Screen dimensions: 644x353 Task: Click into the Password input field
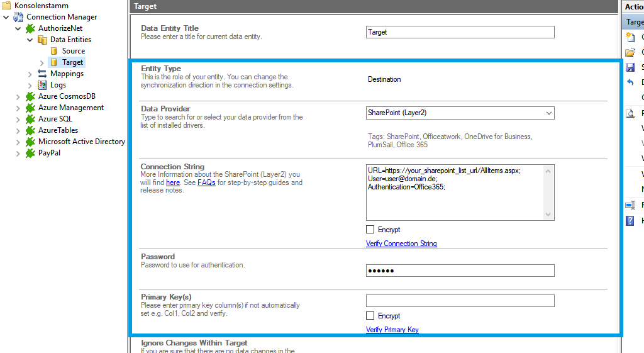point(460,271)
